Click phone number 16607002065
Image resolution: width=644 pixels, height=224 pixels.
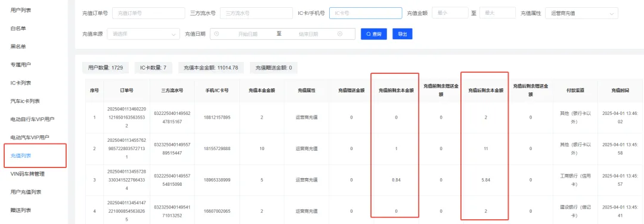point(217,211)
